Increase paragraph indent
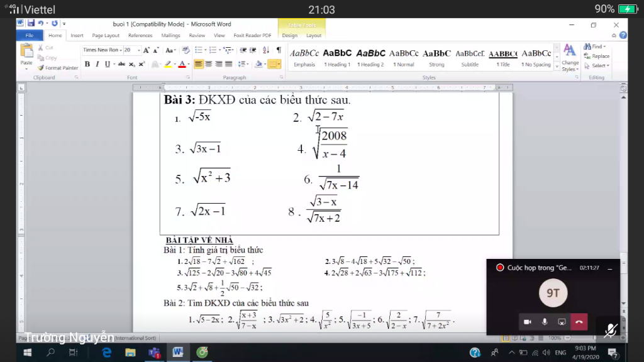 (253, 50)
